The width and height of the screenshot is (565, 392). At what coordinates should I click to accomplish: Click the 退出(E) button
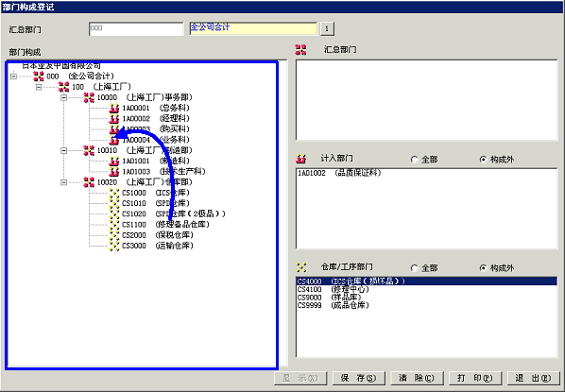tap(533, 378)
